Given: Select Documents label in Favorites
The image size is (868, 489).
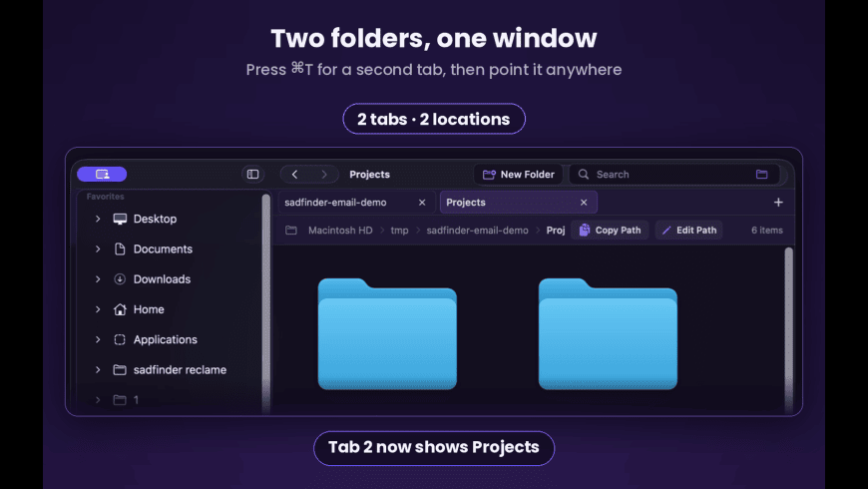Looking at the screenshot, I should (163, 249).
